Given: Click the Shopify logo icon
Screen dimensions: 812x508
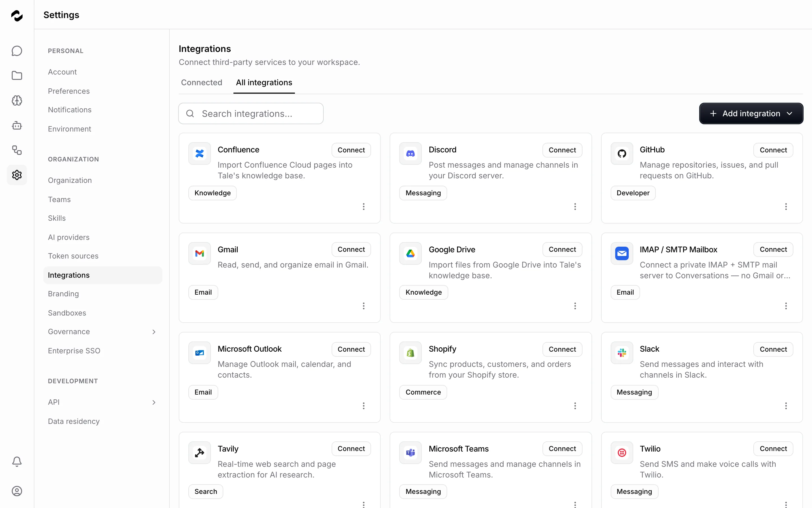Looking at the screenshot, I should coord(410,353).
